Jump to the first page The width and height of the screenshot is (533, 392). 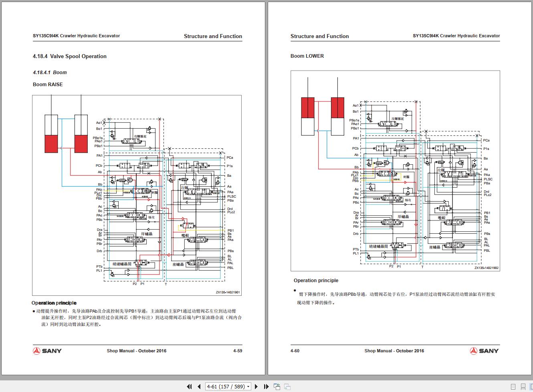(x=189, y=386)
